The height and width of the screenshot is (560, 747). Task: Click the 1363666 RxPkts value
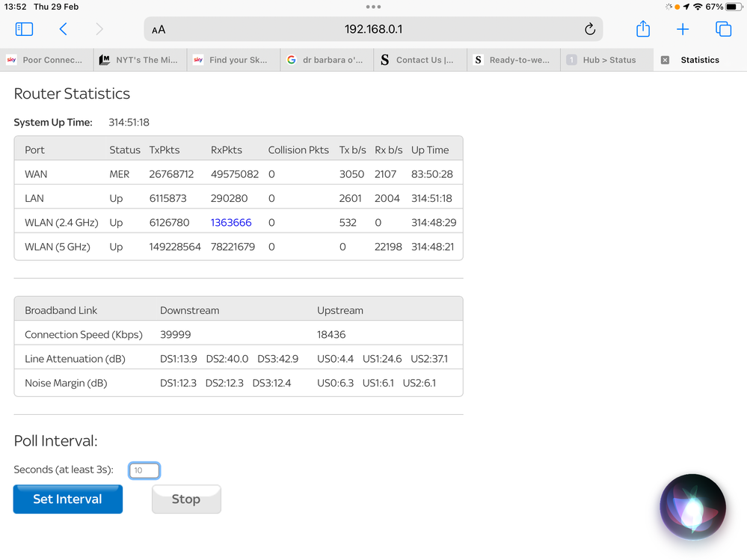tap(231, 223)
